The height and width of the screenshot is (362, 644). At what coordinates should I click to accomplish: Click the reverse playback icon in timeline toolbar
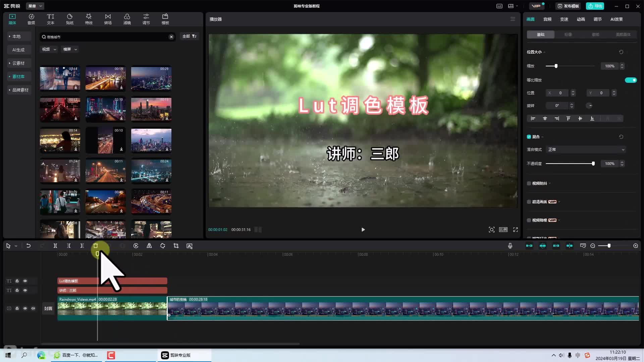[x=136, y=246]
